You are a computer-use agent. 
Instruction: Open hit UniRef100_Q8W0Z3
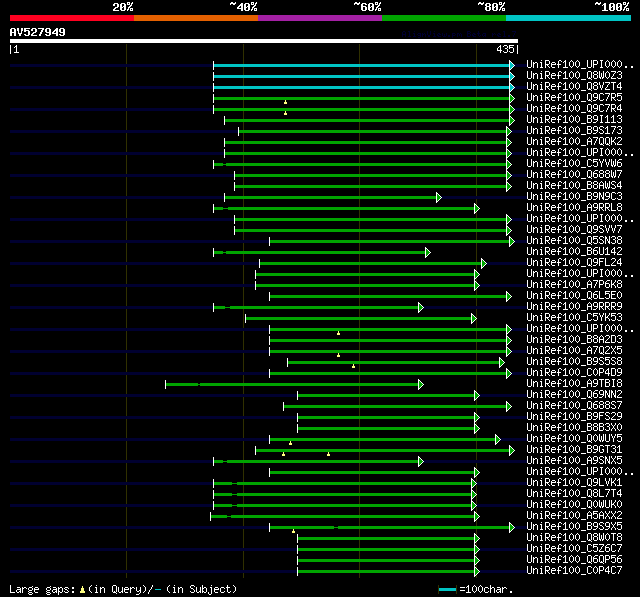point(574,75)
